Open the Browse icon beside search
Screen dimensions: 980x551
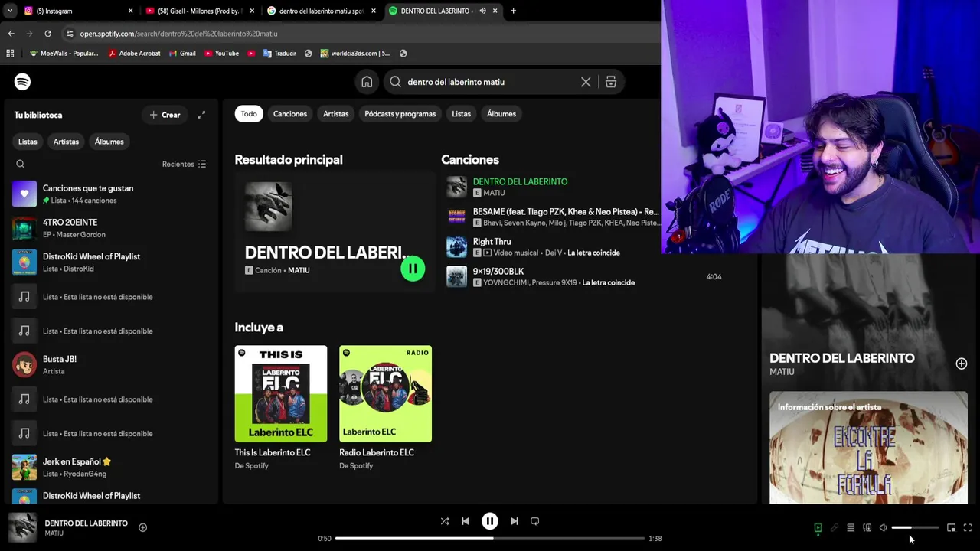611,82
